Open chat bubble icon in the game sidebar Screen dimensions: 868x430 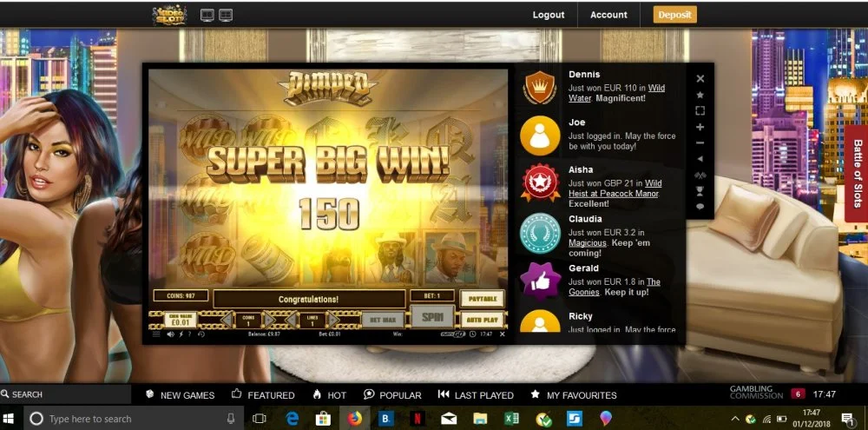(700, 207)
